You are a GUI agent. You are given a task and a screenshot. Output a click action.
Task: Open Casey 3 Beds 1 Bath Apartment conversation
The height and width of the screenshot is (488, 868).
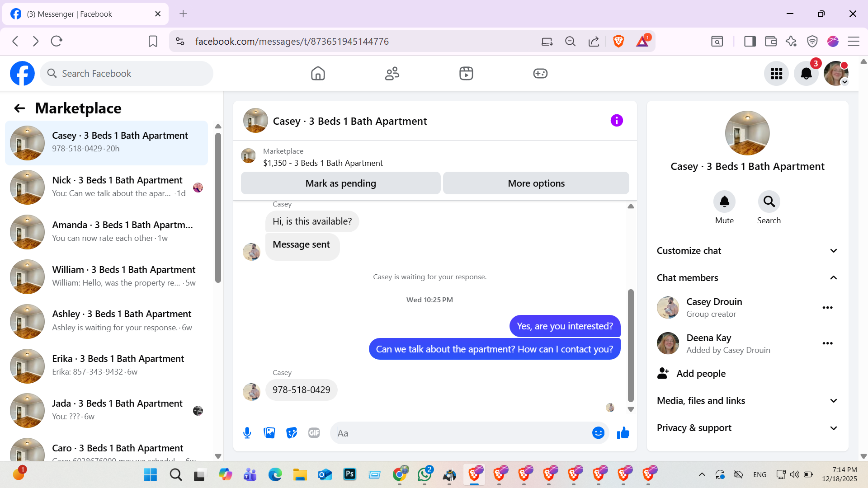point(106,143)
